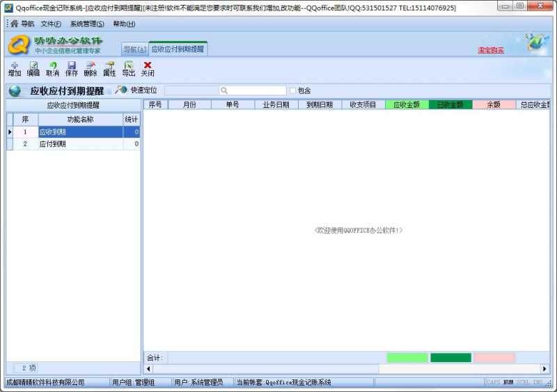This screenshot has height=392, width=557.
Task: Click the 编辑 (Edit) toolbar icon
Action: pyautogui.click(x=33, y=69)
